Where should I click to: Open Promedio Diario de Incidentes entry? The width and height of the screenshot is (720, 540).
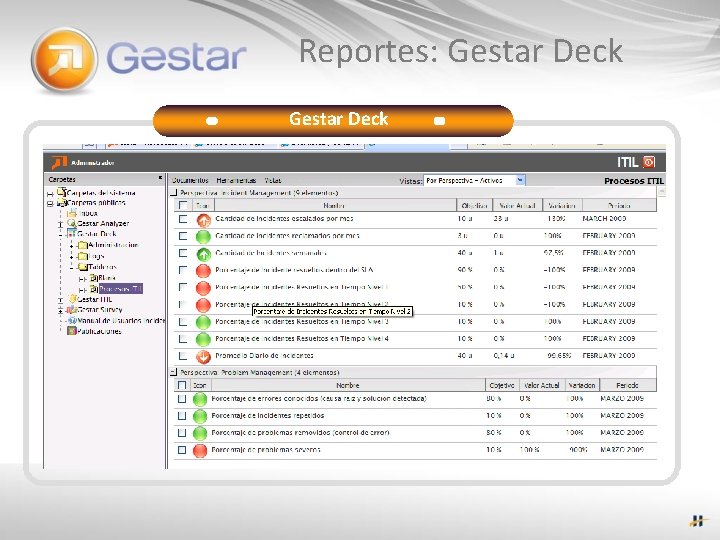(x=264, y=356)
